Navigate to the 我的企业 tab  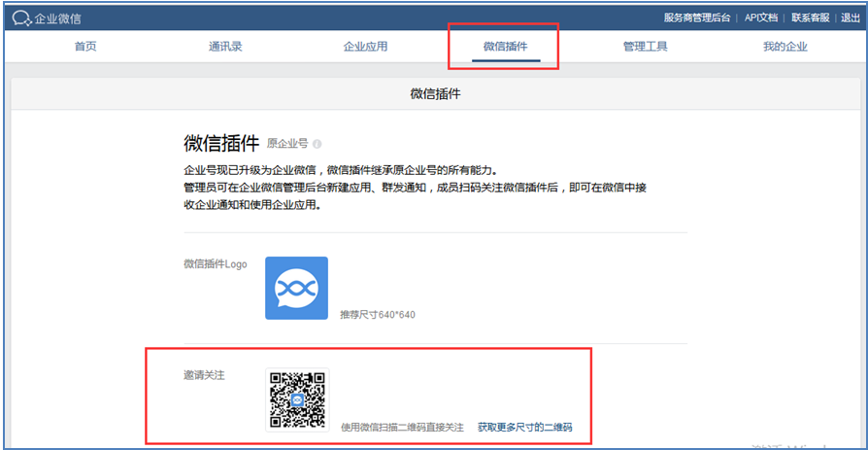click(x=785, y=47)
